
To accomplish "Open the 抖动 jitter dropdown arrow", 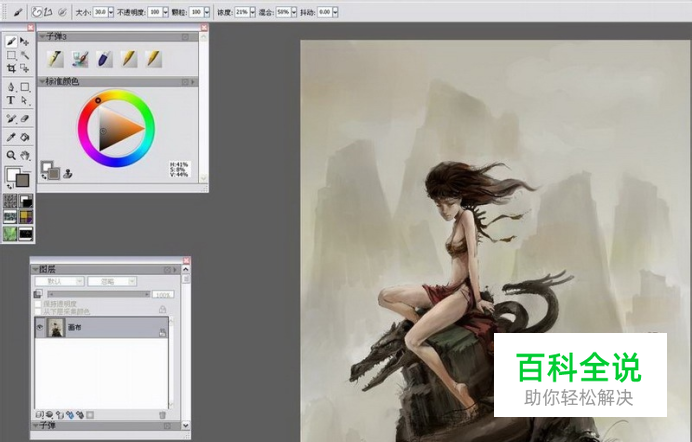I will pos(335,12).
